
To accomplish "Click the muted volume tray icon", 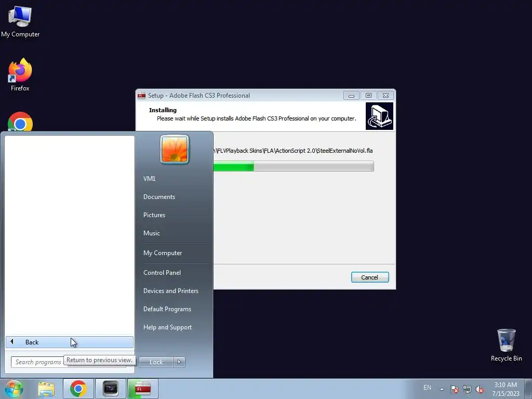I will pos(480,389).
